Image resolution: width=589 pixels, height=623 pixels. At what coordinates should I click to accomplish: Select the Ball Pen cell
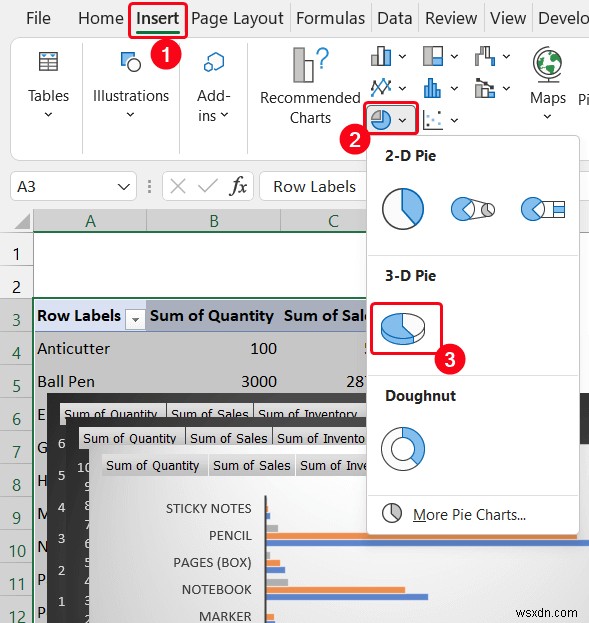click(x=90, y=381)
